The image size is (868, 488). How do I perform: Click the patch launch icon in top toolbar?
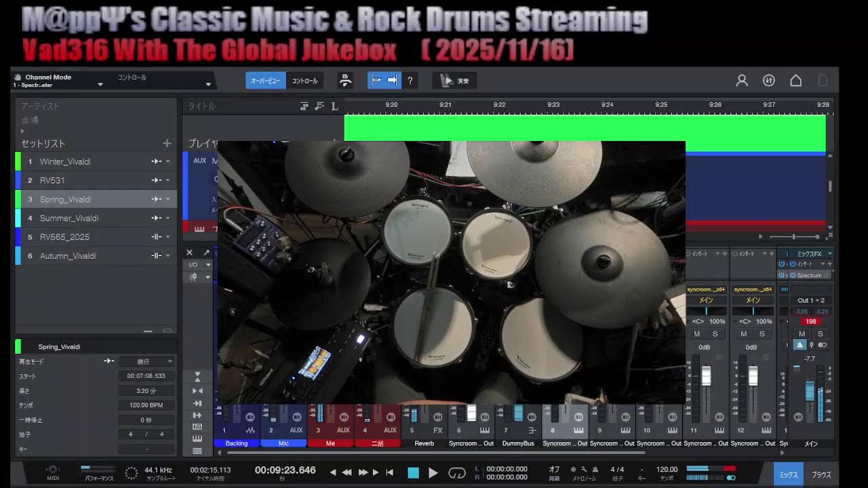(346, 81)
